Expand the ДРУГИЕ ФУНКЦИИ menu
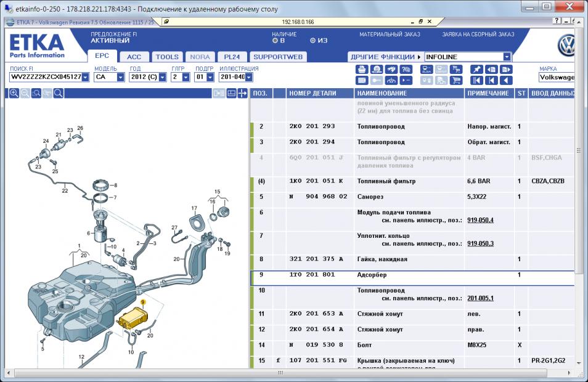588x382 pixels. pyautogui.click(x=385, y=57)
